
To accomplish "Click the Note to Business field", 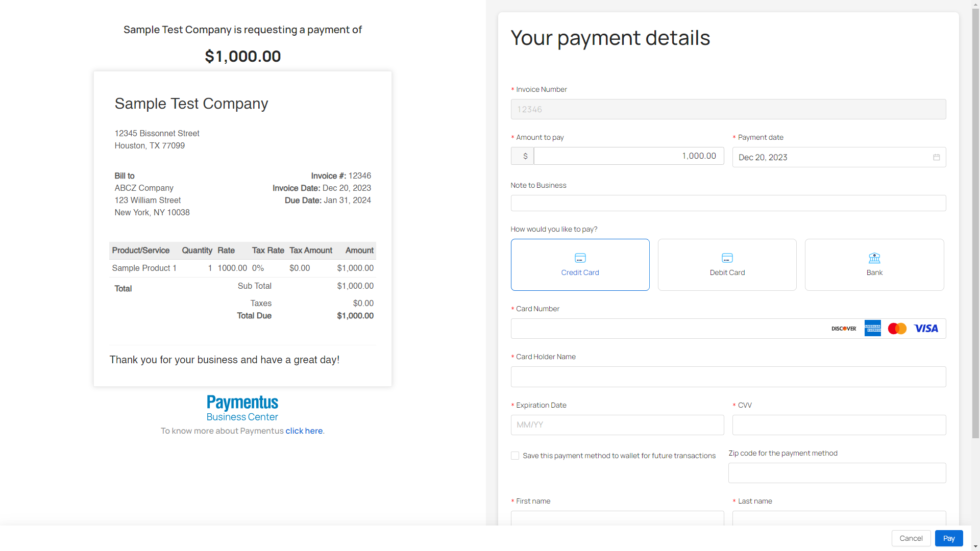I will (x=728, y=203).
